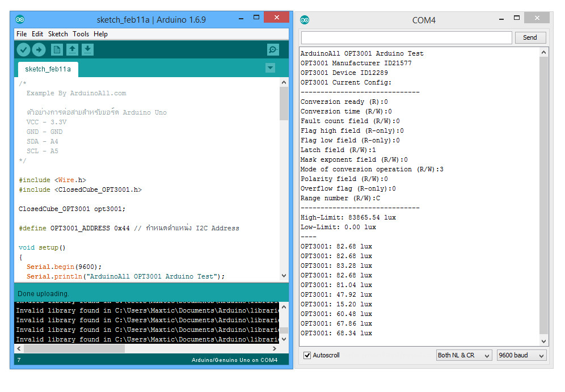Click the Arduino logo in the sketch window title bar
The image size is (565, 392).
[20, 19]
